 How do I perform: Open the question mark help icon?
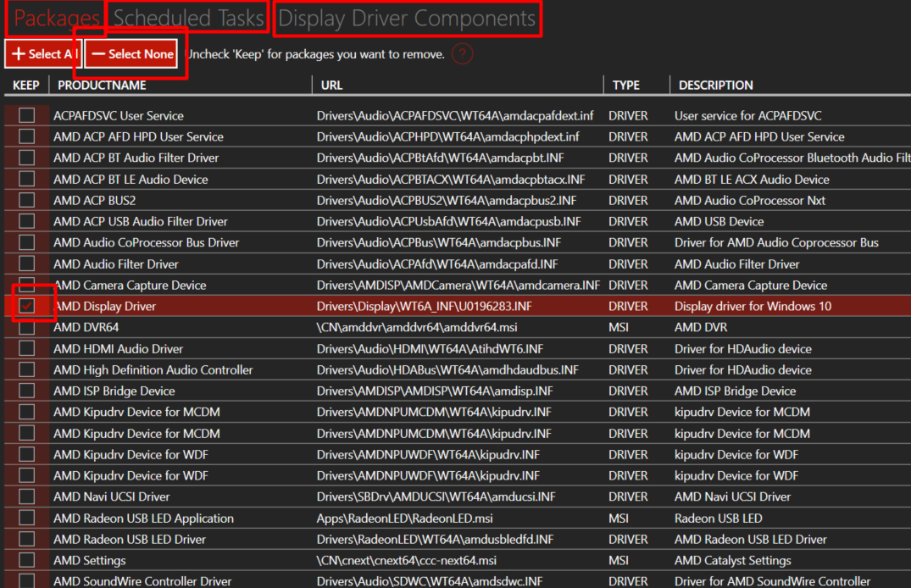[x=463, y=54]
